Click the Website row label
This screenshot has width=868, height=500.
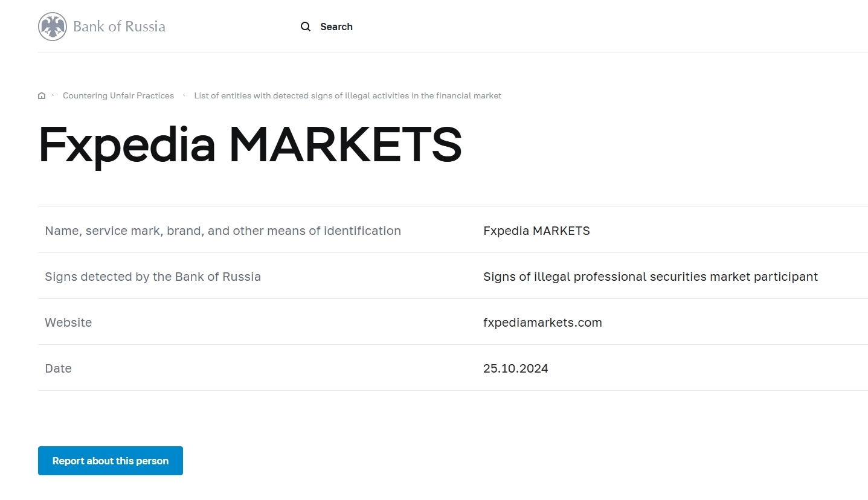pyautogui.click(x=68, y=322)
